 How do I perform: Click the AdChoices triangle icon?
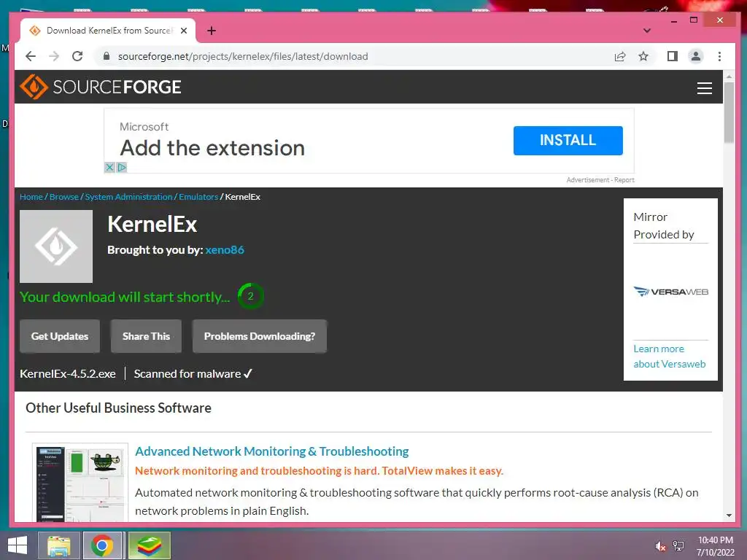point(122,168)
